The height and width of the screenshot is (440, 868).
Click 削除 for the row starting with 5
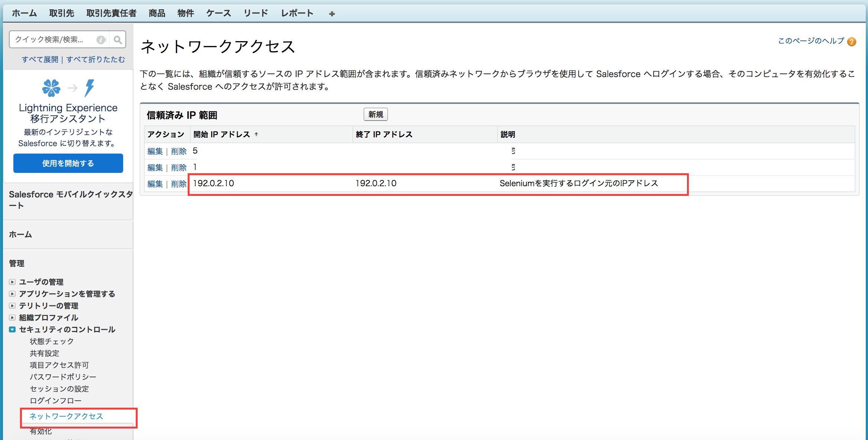pyautogui.click(x=179, y=151)
